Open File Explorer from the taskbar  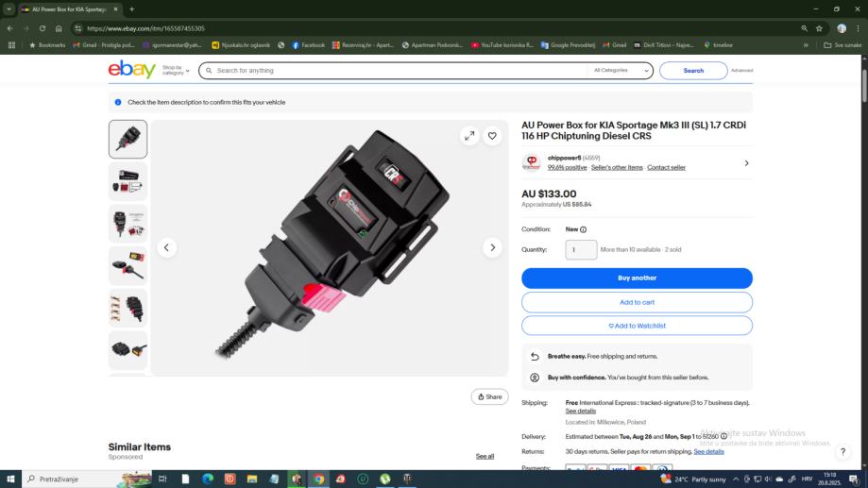pyautogui.click(x=252, y=479)
